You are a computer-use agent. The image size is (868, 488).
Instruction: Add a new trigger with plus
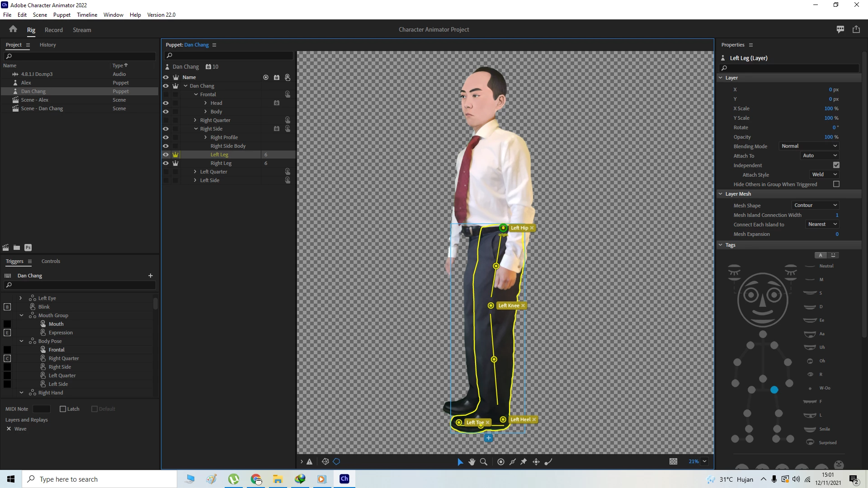(x=151, y=276)
